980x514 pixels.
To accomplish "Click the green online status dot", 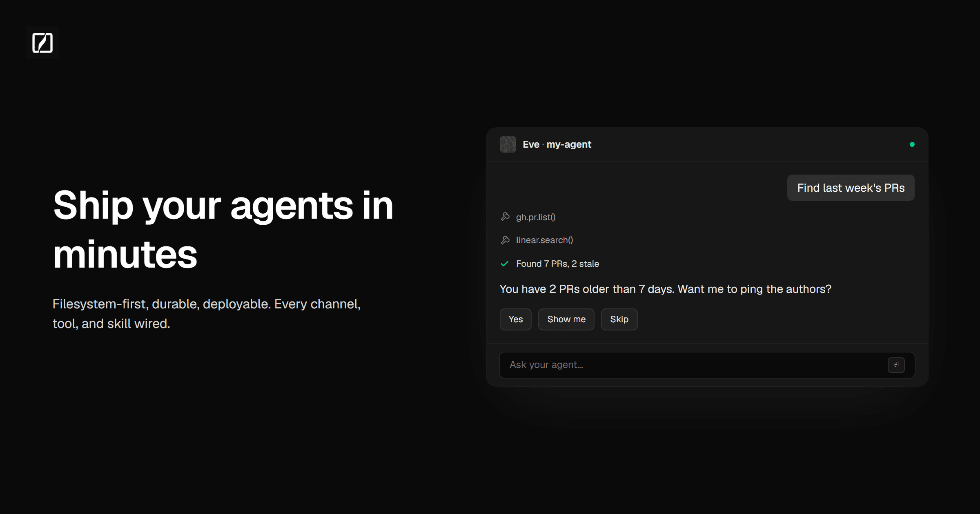I will coord(912,144).
